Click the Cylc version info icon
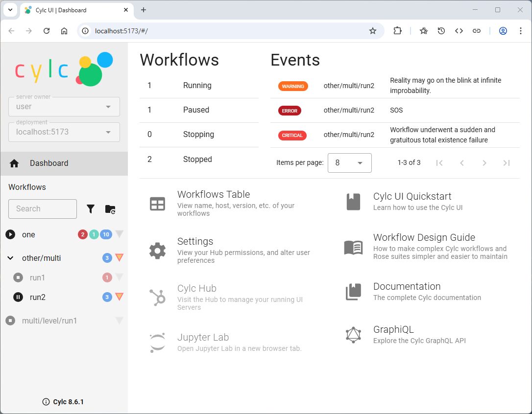Viewport: 532px width, 414px height. [46, 402]
